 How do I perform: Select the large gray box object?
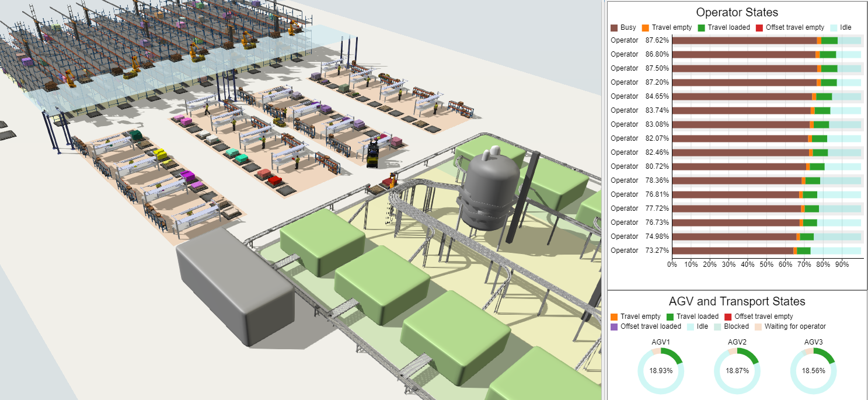[x=235, y=286]
